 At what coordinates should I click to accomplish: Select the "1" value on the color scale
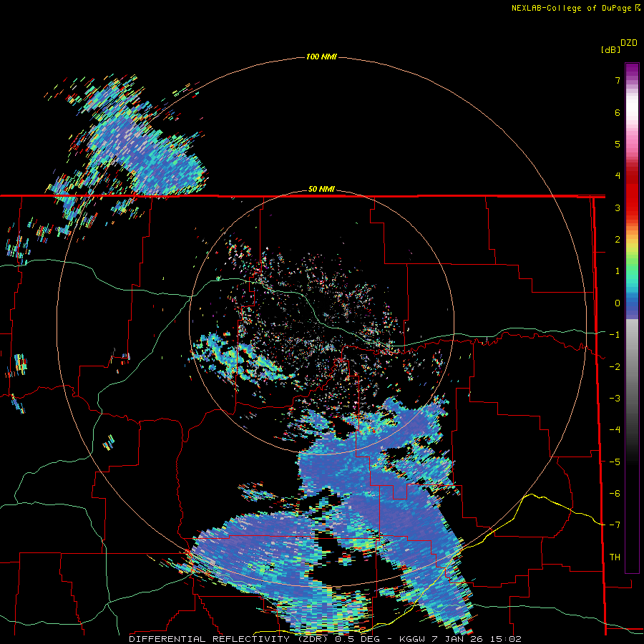[618, 271]
